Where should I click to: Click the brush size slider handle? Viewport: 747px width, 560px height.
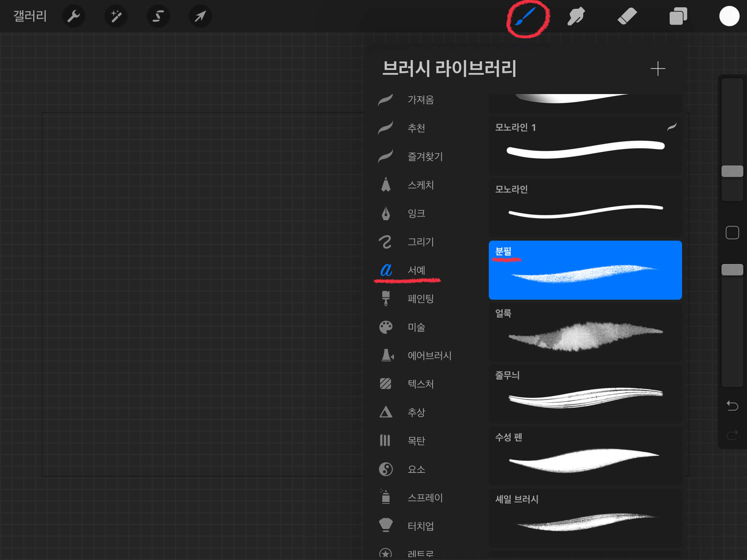732,171
